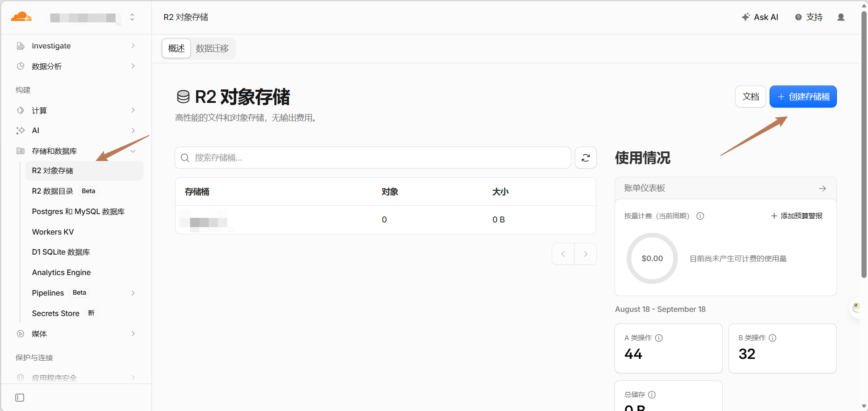Click the Investigate sidebar icon
The height and width of the screenshot is (411, 868).
[x=21, y=46]
